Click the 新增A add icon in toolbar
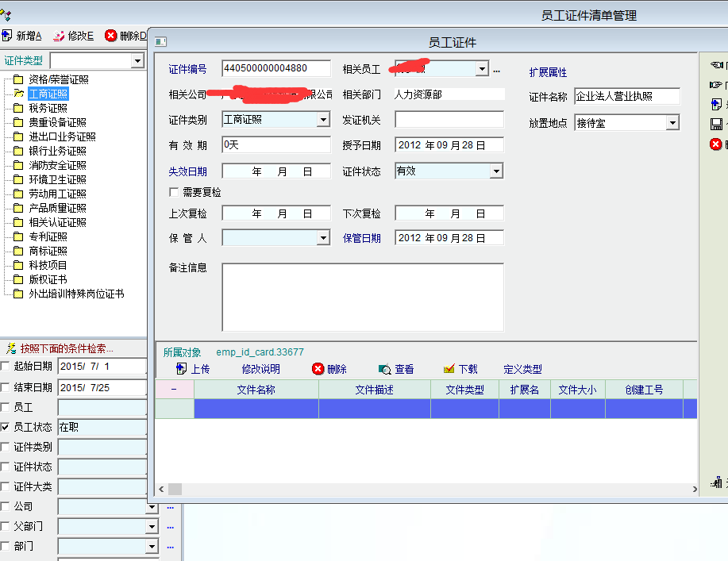This screenshot has height=561, width=728. coord(7,36)
